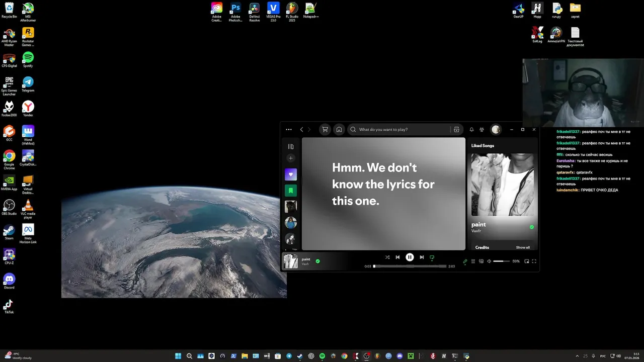Mute Spotify volume speaker icon
This screenshot has width=644, height=362.
[489, 261]
